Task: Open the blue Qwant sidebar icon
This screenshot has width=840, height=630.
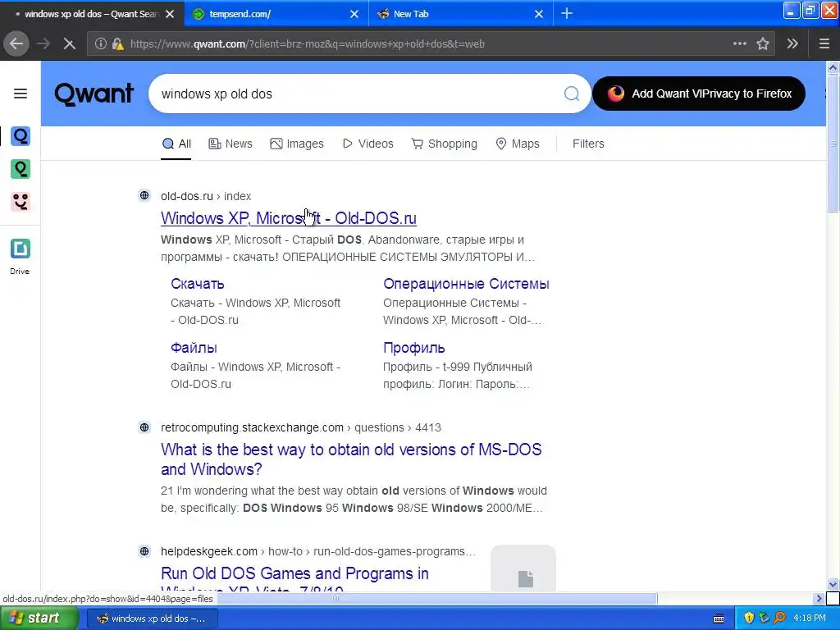Action: tap(21, 136)
